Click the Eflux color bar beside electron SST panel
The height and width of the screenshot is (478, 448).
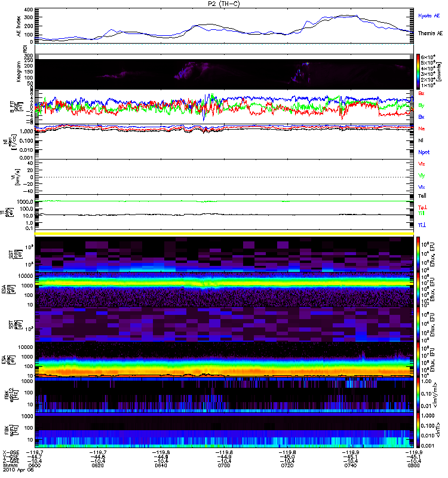click(x=418, y=324)
